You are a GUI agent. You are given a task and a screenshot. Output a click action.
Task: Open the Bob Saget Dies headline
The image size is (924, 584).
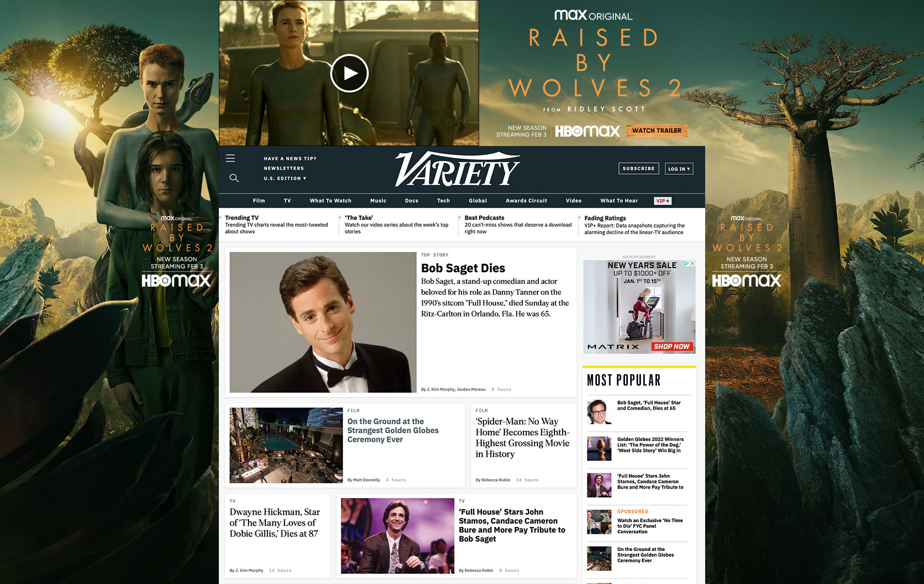(463, 268)
